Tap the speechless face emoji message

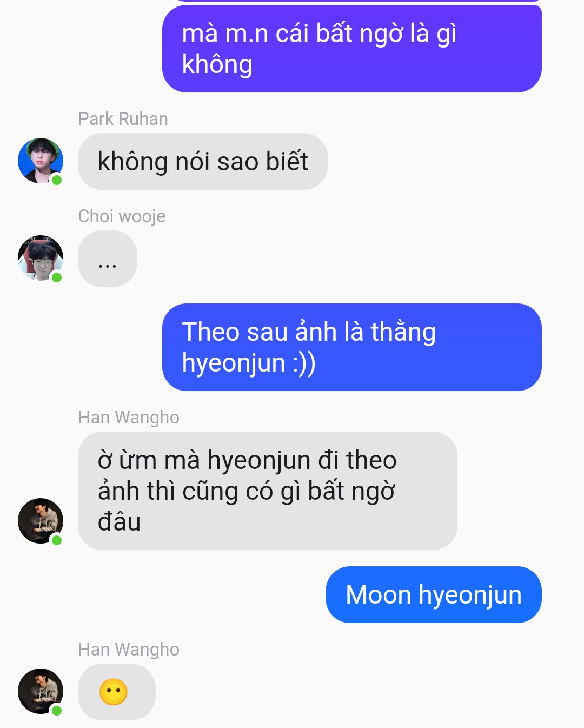point(116,692)
